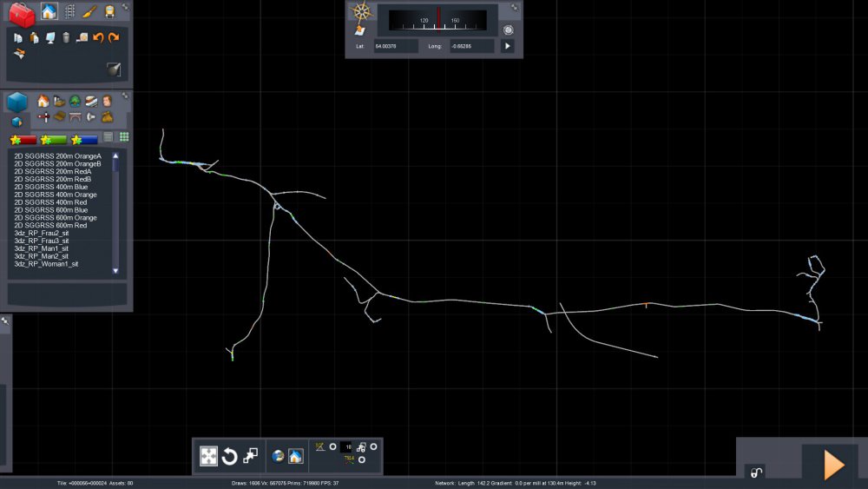
Task: Switch to the Paint brush tab
Action: (x=89, y=12)
